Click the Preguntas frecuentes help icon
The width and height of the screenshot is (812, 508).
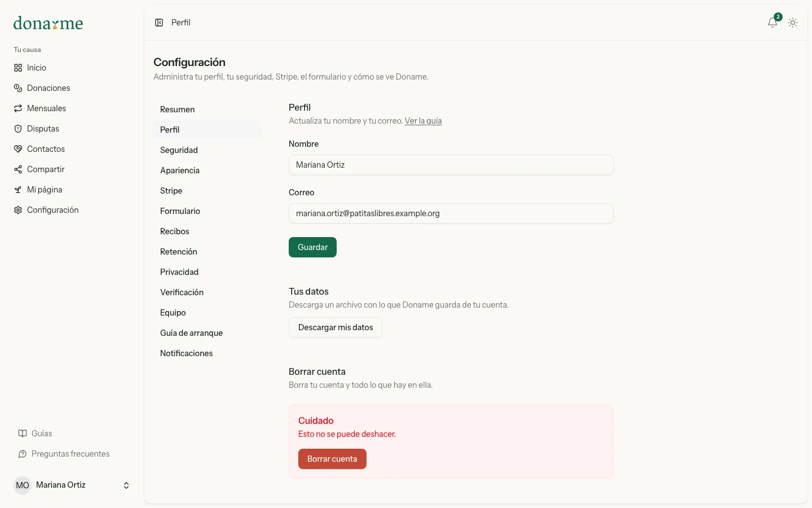click(23, 454)
